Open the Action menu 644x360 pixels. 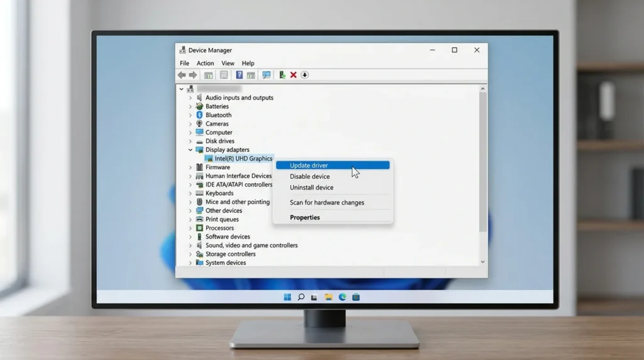(205, 64)
